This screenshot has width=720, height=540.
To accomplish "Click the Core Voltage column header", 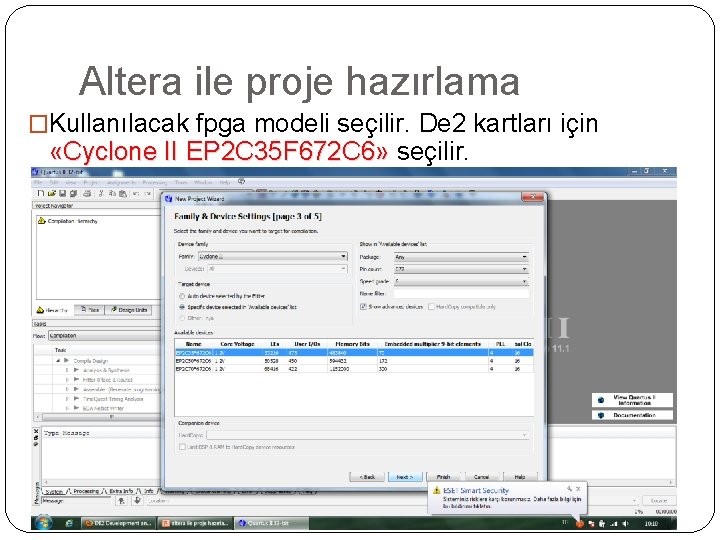I will pyautogui.click(x=237, y=344).
